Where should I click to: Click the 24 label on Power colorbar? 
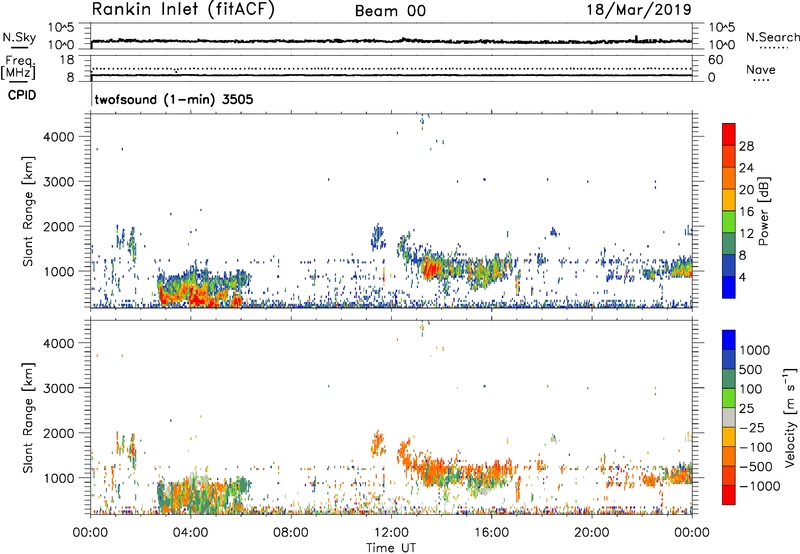(x=746, y=168)
